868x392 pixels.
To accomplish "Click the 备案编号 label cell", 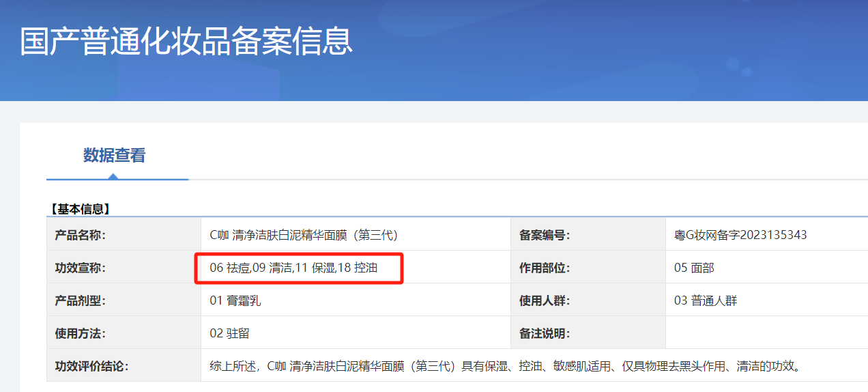I will coord(545,235).
